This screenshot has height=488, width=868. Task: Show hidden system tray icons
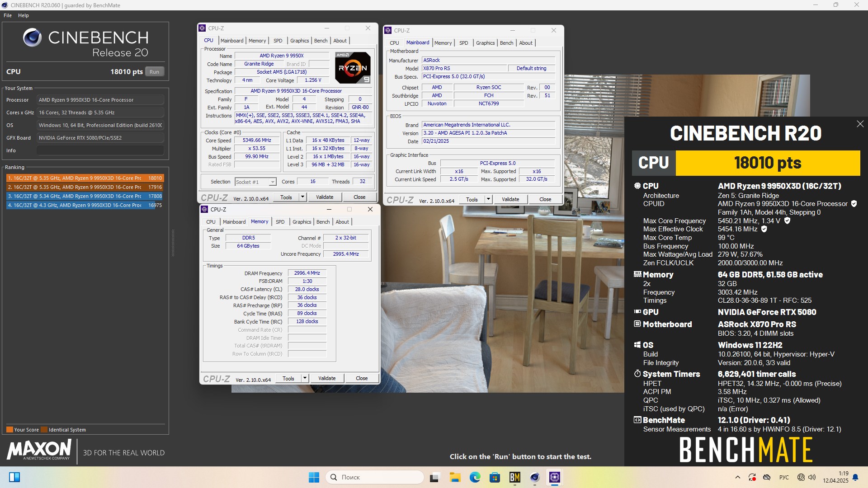pyautogui.click(x=738, y=477)
